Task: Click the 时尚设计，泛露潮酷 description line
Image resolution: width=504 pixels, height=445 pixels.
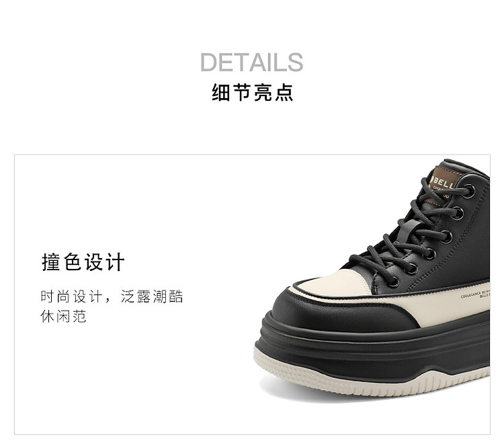Action: 112,296
